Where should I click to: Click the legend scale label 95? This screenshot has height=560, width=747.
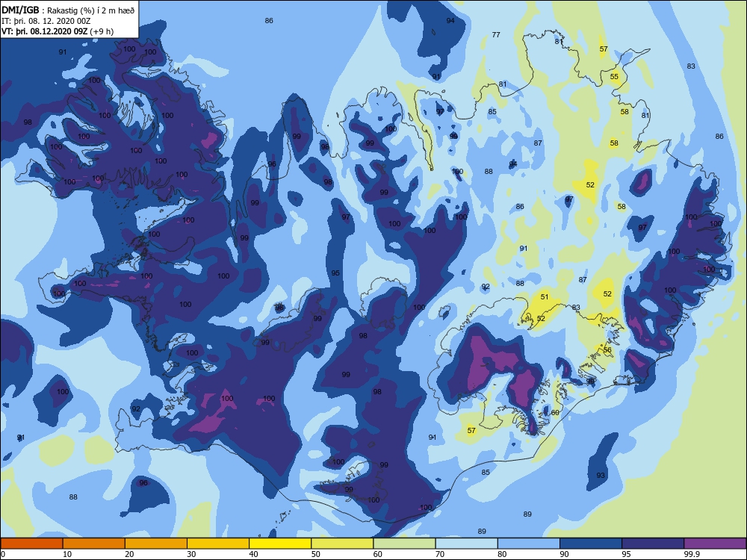click(x=627, y=554)
